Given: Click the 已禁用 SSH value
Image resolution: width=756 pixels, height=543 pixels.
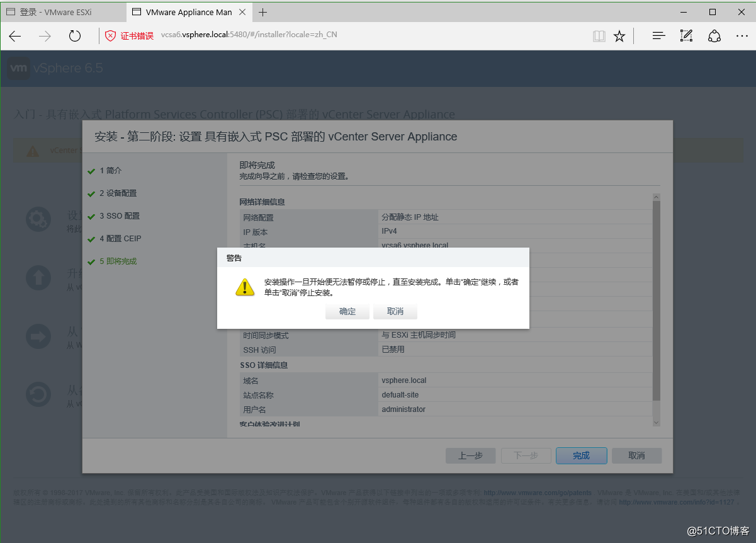Looking at the screenshot, I should click(393, 350).
